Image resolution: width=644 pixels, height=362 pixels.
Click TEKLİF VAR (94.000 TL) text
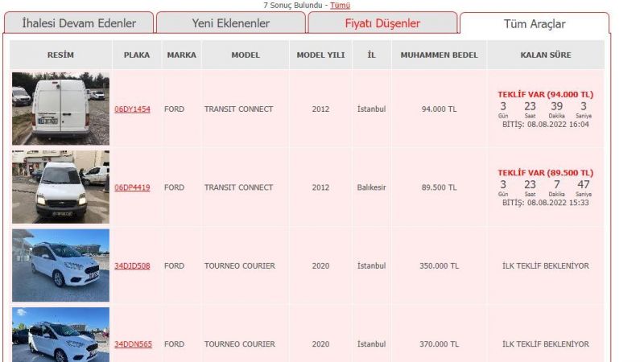546,94
